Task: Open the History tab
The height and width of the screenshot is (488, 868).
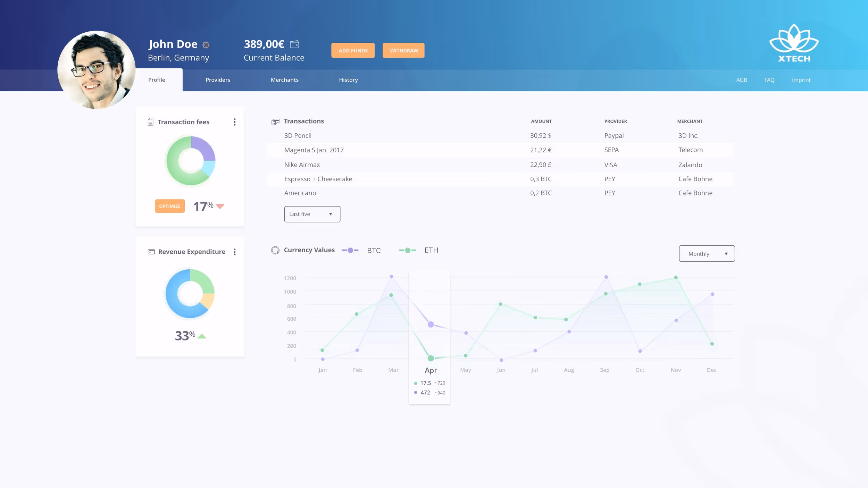Action: coord(348,80)
